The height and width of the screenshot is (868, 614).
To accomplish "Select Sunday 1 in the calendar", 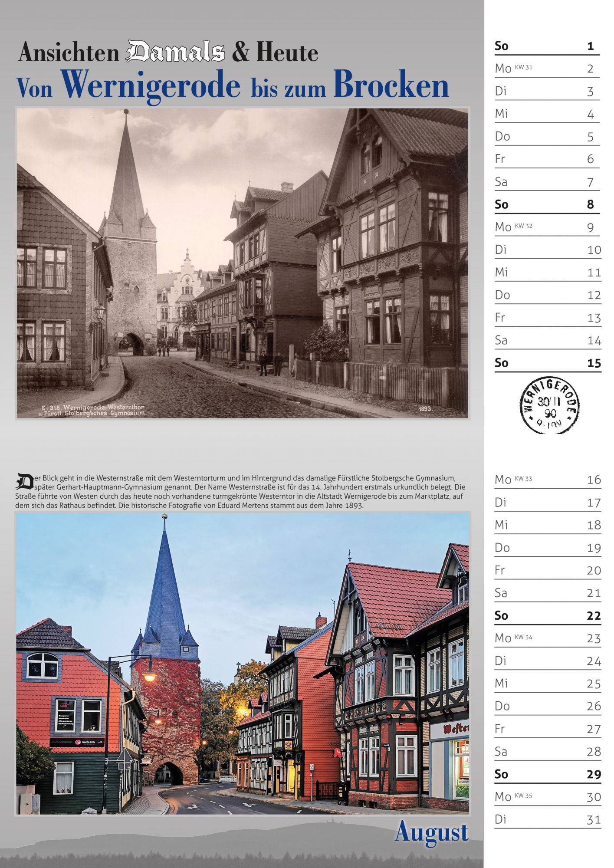I will pos(547,46).
